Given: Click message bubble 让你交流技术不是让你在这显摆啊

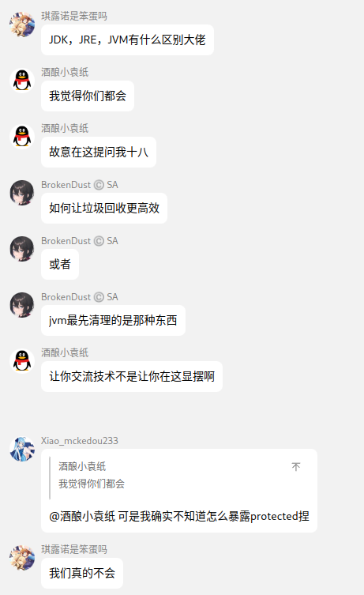Looking at the screenshot, I should pyautogui.click(x=132, y=376).
